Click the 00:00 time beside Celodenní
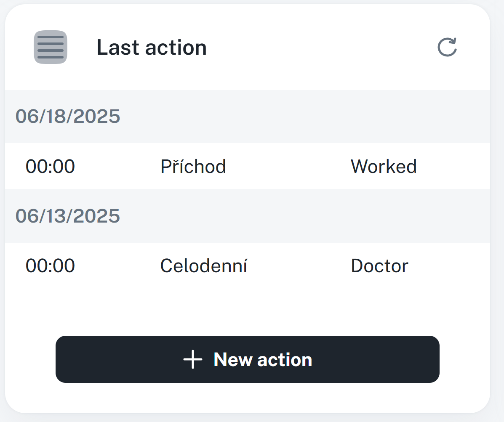The image size is (504, 422). tap(50, 266)
